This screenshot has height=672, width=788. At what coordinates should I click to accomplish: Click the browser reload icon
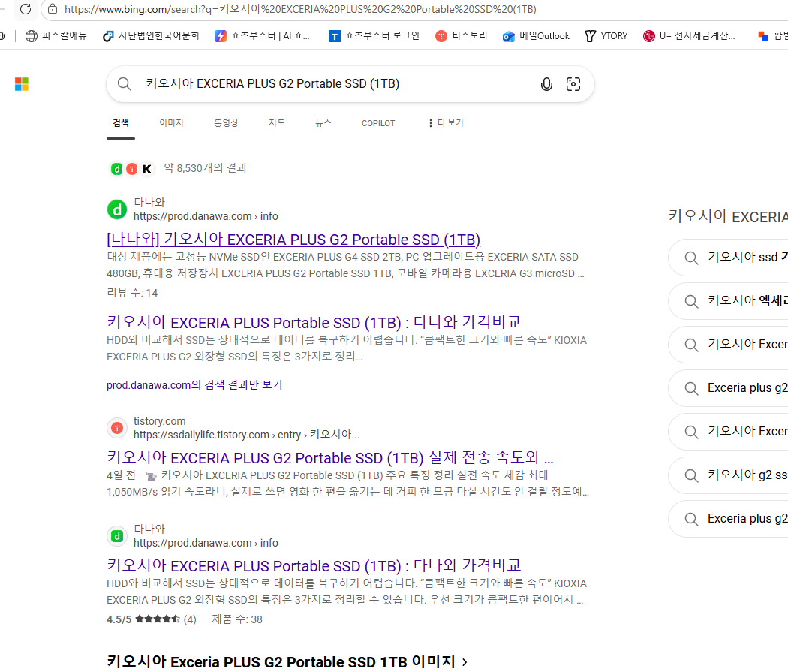click(x=25, y=8)
